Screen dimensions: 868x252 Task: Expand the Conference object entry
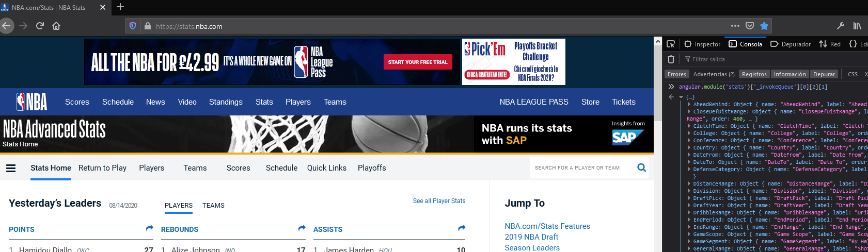689,140
